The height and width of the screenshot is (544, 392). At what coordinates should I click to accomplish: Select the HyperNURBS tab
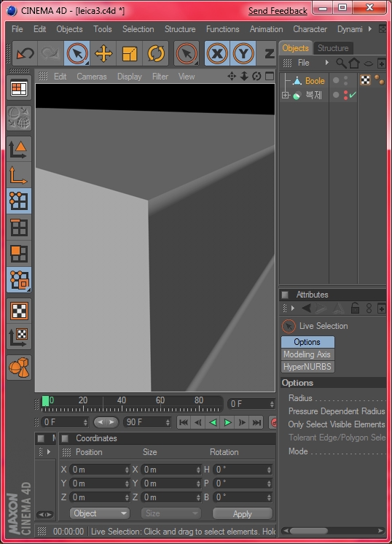point(307,367)
